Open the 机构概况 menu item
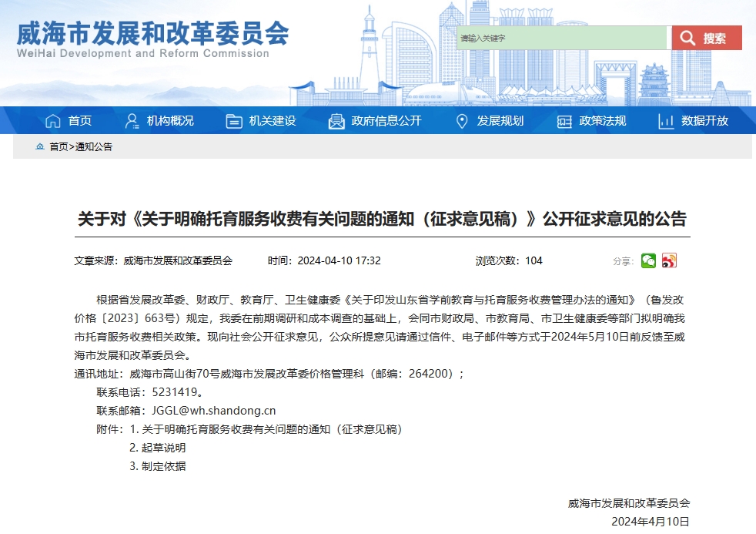Viewport: 756px width, 534px height. click(170, 121)
